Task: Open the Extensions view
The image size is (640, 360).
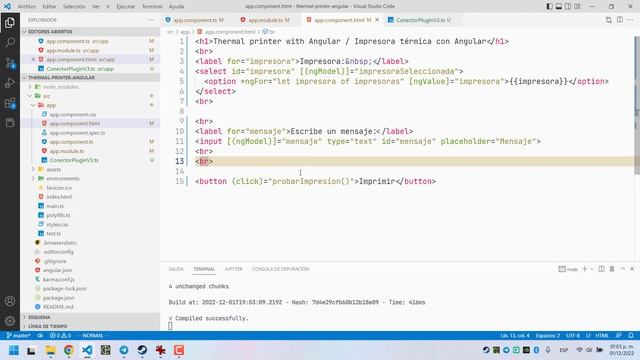Action: 10,103
